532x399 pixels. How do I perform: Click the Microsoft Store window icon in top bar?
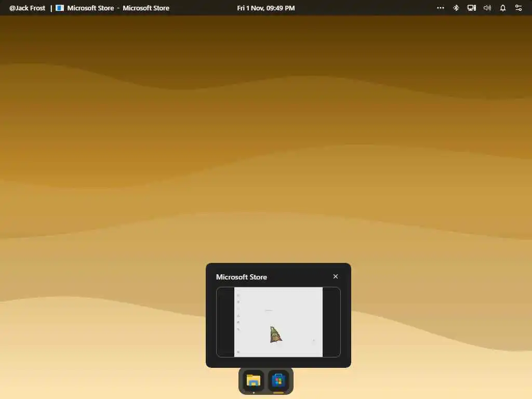60,8
